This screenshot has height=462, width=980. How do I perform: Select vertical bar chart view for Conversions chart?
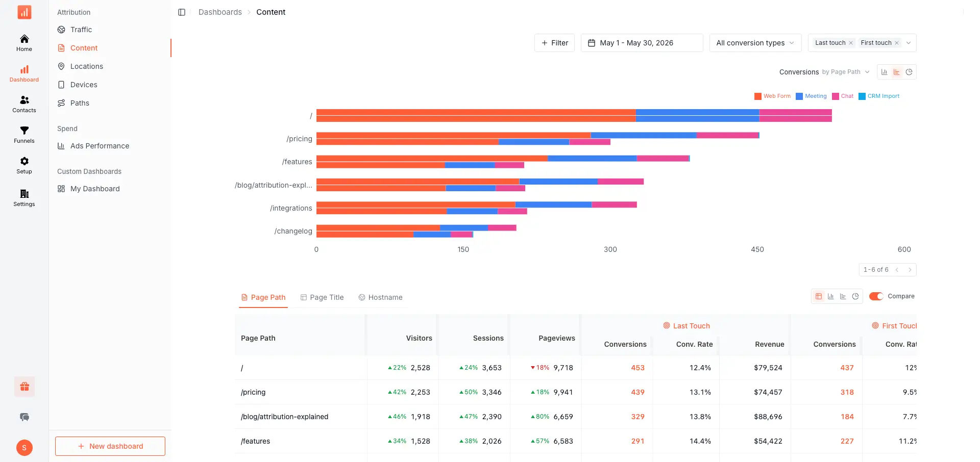point(885,72)
